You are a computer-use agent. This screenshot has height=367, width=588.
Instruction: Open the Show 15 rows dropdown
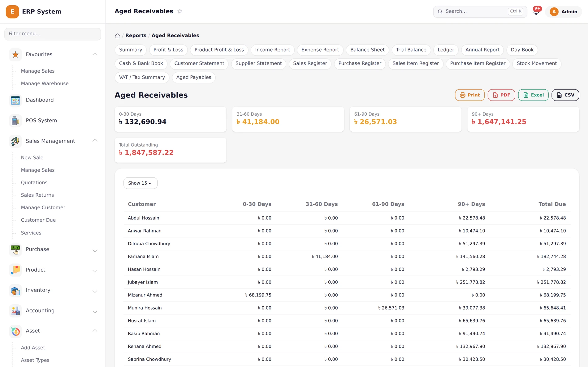click(x=140, y=183)
